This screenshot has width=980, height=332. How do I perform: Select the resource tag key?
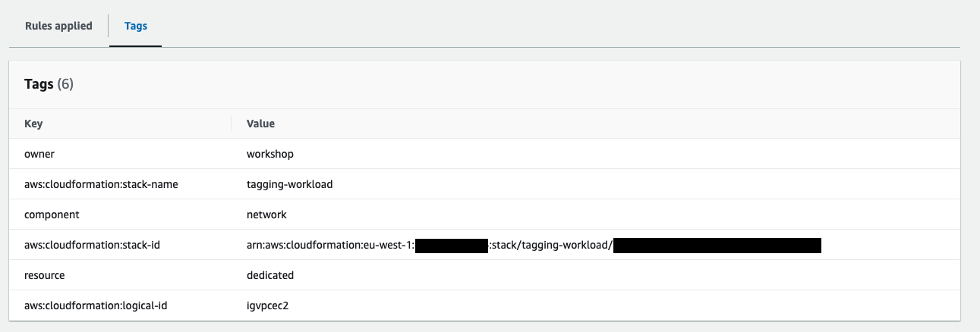[x=45, y=275]
